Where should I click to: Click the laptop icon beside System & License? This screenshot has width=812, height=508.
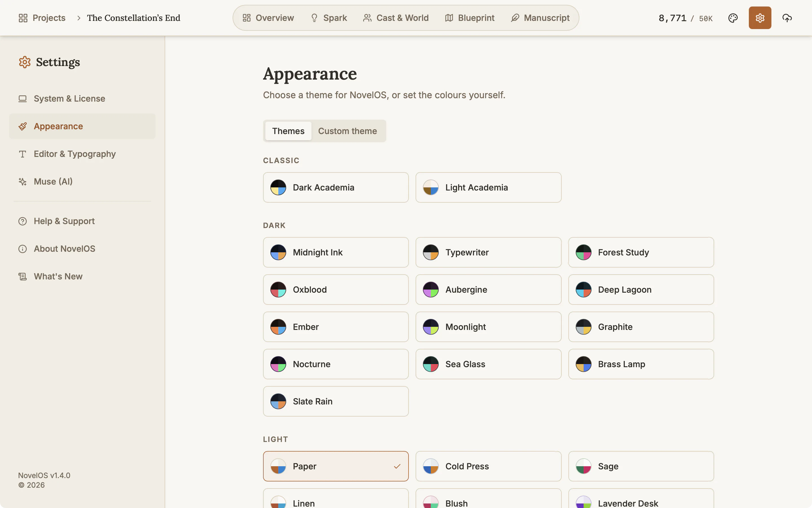coord(23,99)
